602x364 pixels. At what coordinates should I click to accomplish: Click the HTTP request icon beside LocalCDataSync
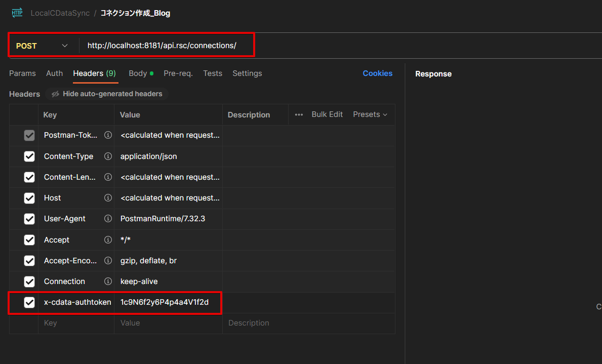17,13
